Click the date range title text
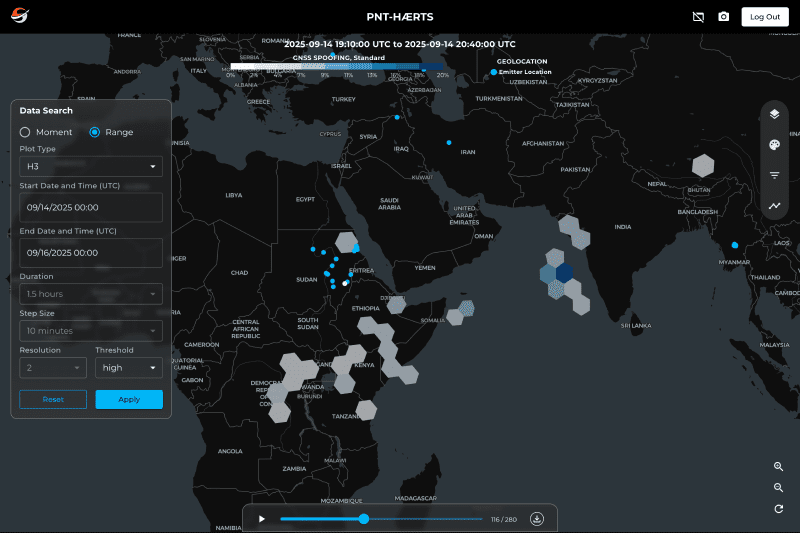This screenshot has width=800, height=533. click(x=399, y=44)
